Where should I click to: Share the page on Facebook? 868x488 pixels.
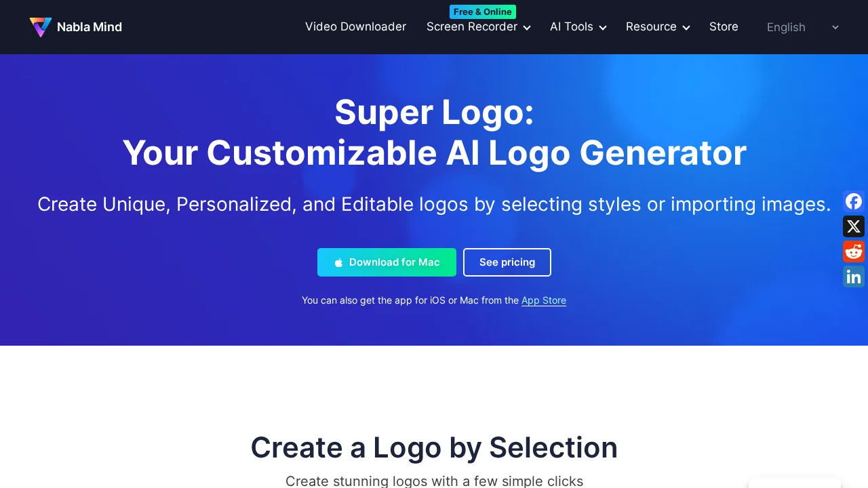(854, 201)
